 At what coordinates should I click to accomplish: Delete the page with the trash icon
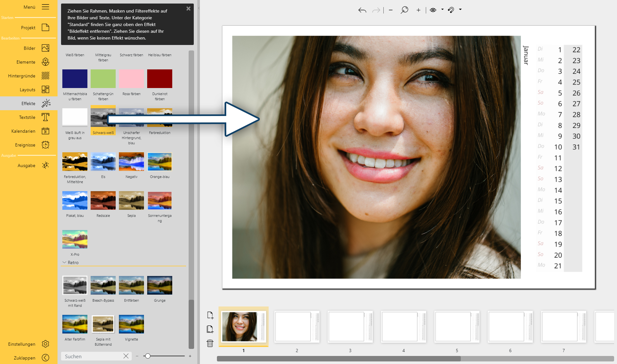210,343
